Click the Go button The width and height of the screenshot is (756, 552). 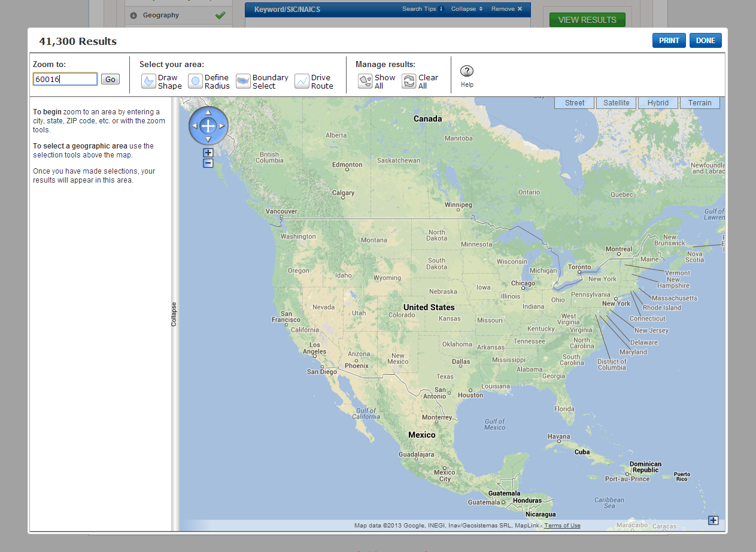(110, 79)
